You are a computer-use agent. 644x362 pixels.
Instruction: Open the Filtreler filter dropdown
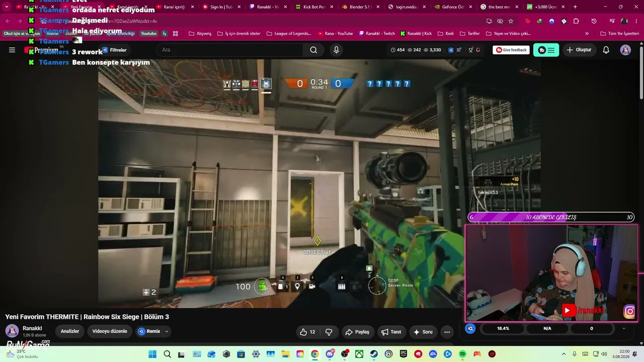click(x=114, y=50)
